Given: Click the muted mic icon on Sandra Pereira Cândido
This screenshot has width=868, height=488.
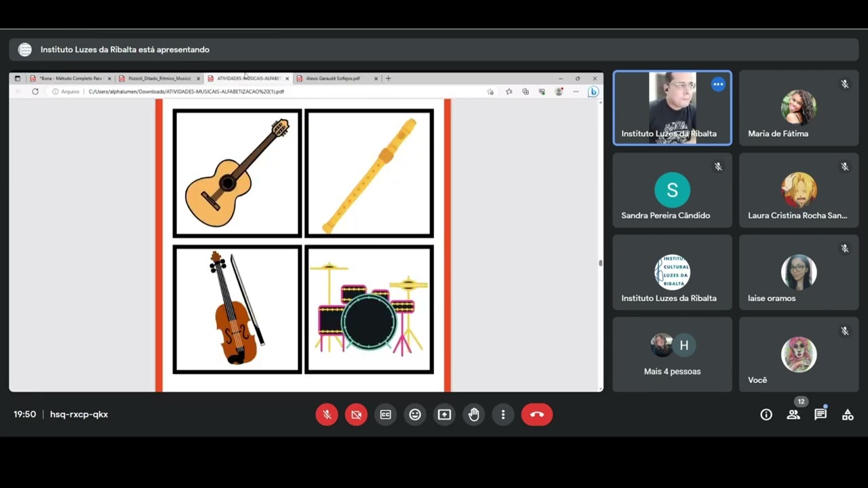Looking at the screenshot, I should [718, 167].
